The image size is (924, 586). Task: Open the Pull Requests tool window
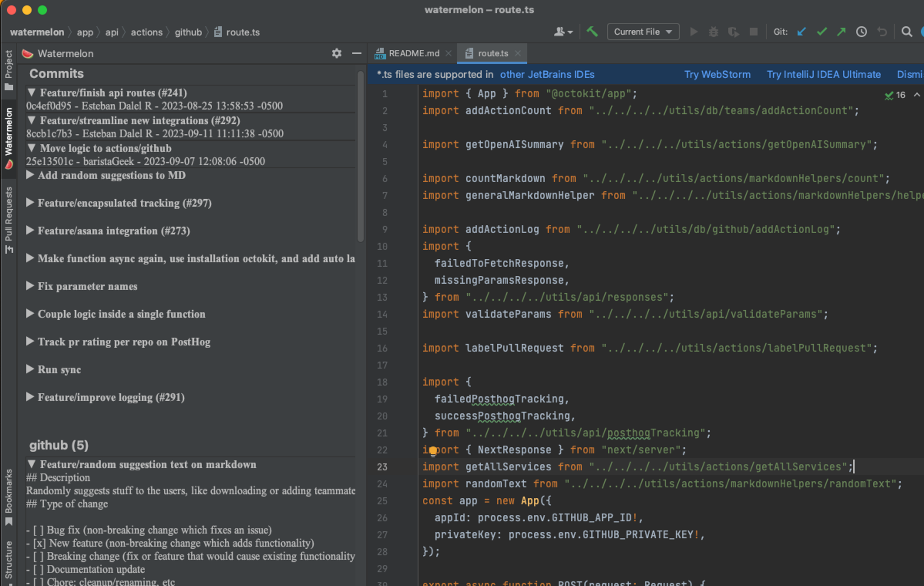pos(8,220)
